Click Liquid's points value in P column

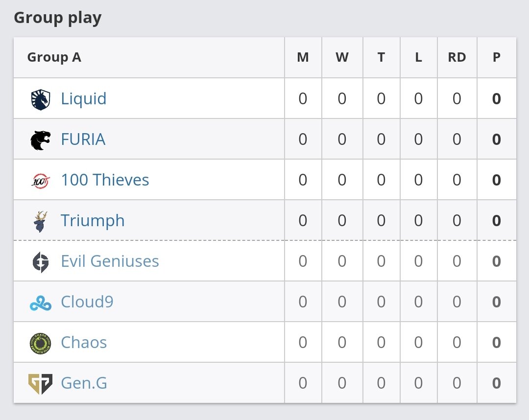click(496, 99)
